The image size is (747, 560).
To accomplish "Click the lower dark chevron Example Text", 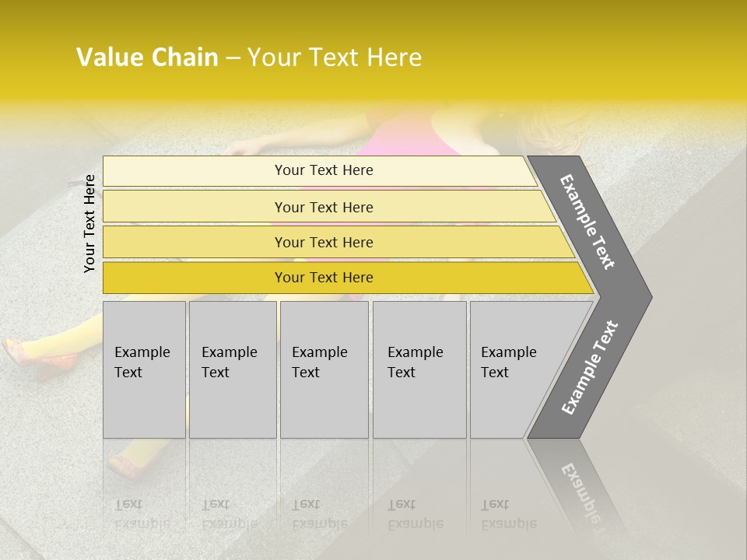I will [x=590, y=368].
